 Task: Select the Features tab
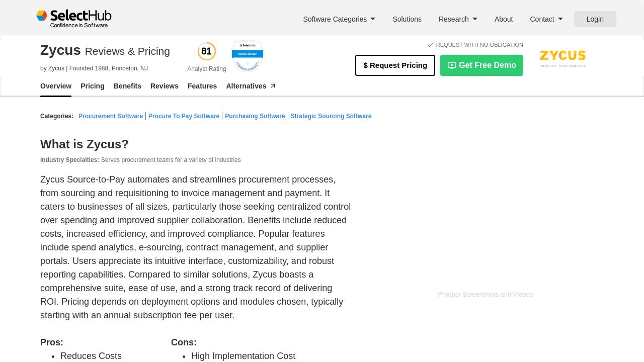click(x=202, y=86)
